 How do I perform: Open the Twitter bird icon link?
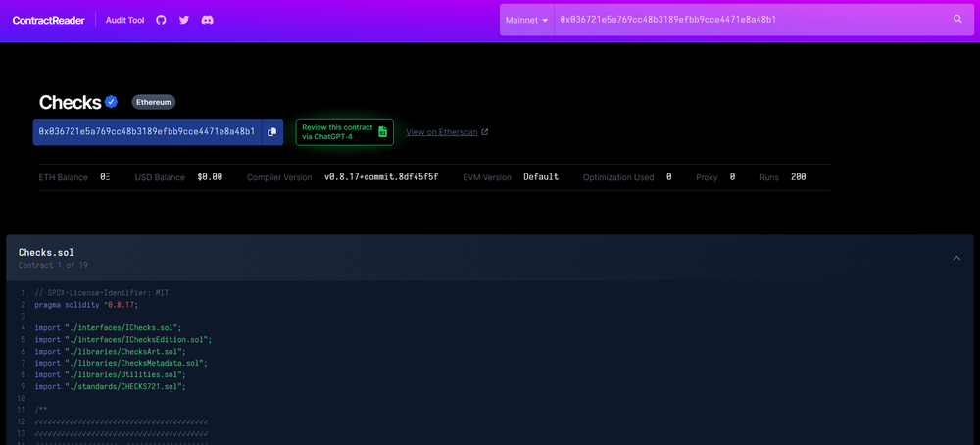pos(184,20)
